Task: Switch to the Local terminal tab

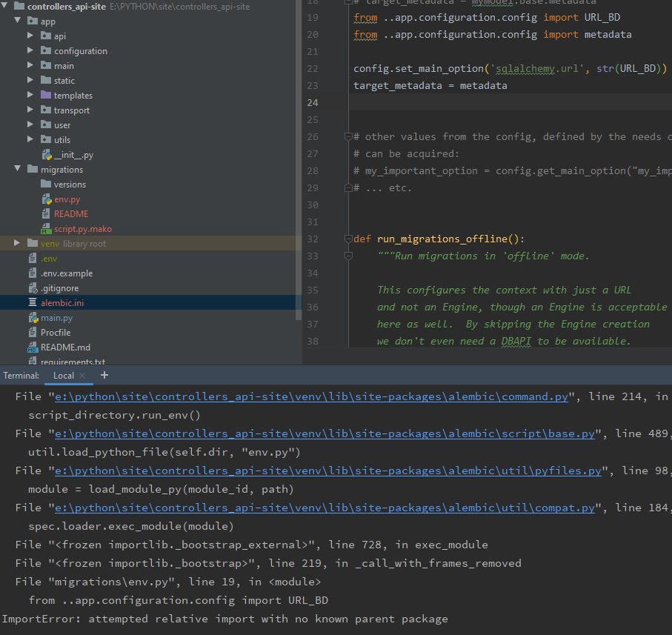Action: [64, 376]
